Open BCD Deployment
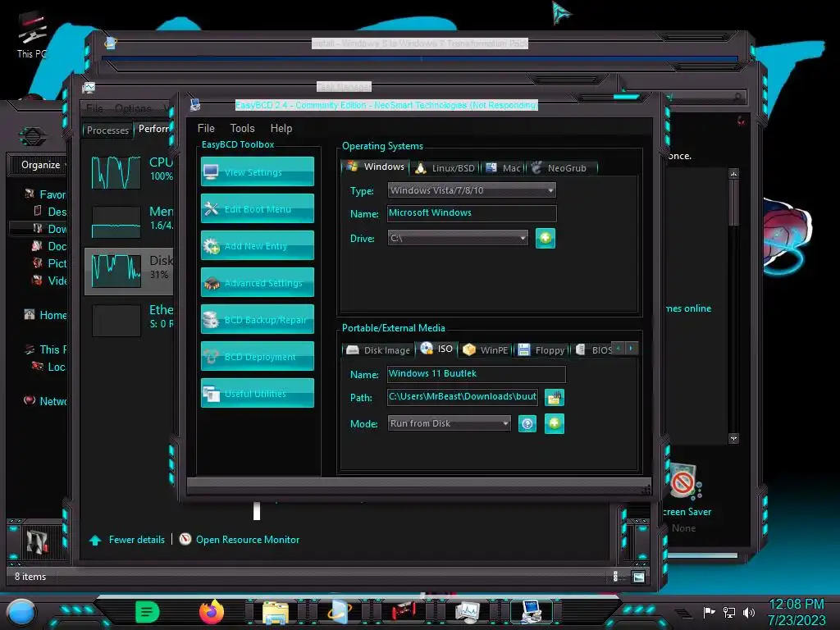The width and height of the screenshot is (840, 630). tap(257, 357)
